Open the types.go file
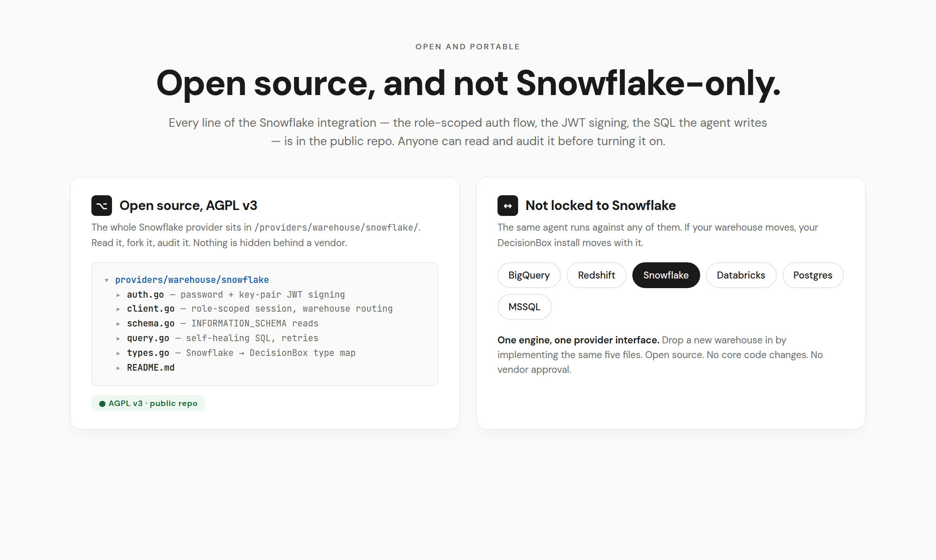This screenshot has width=936, height=560. coord(148,353)
